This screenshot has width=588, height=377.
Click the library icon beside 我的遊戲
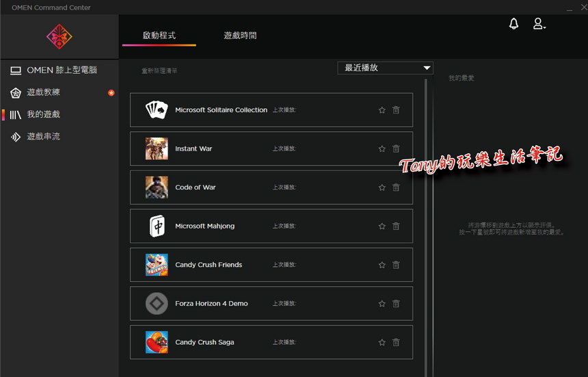coord(15,115)
